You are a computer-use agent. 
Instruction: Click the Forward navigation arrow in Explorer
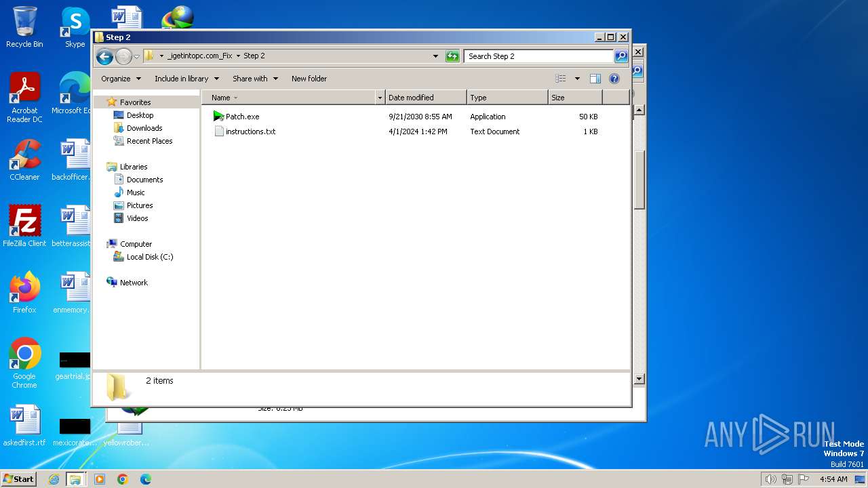(123, 56)
